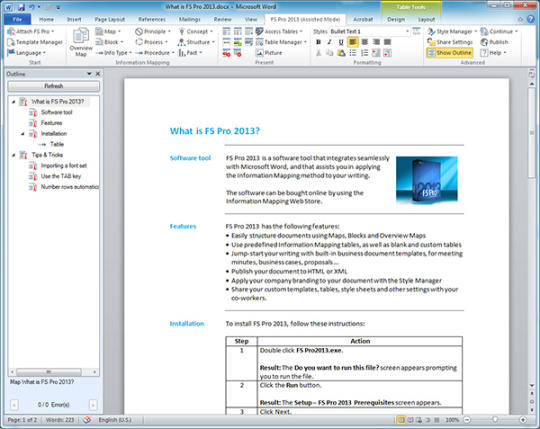Screen dimensions: 540x429
Task: Open the File tab
Action: tap(17, 19)
